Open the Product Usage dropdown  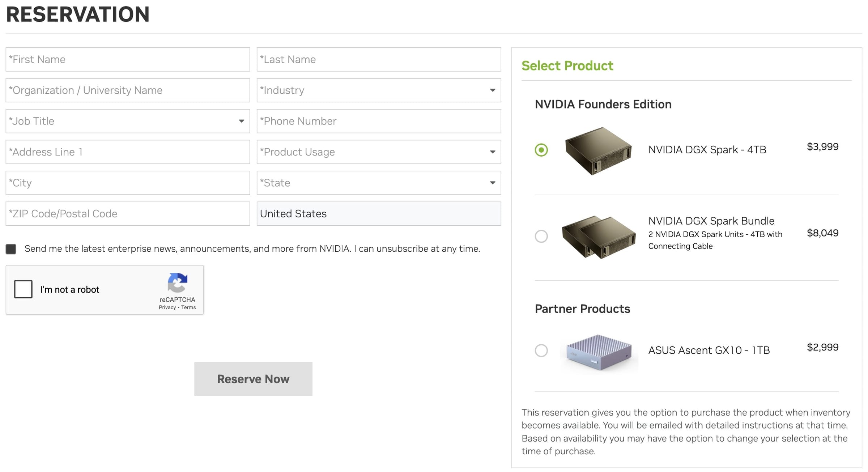[493, 152]
